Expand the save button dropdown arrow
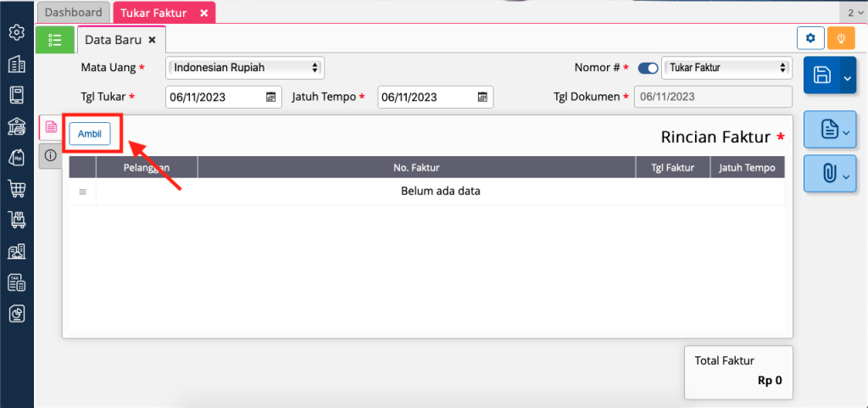This screenshot has width=868, height=408. click(848, 79)
